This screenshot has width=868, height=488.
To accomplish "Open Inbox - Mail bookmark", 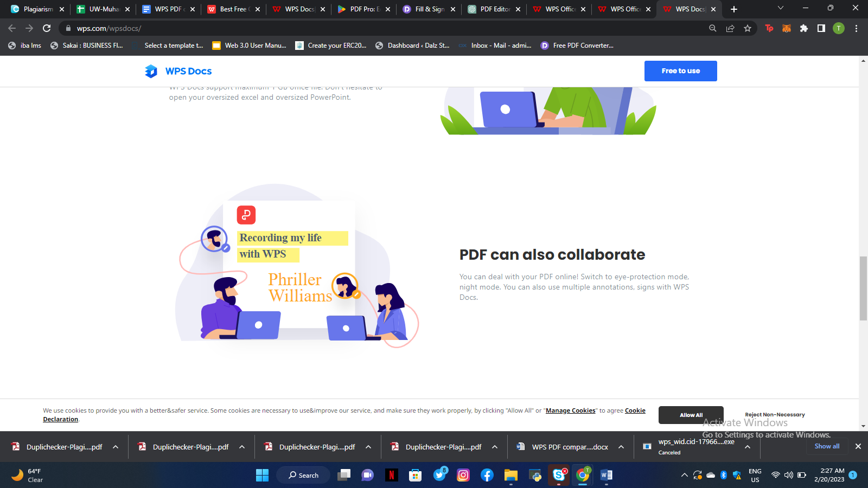I will point(495,46).
